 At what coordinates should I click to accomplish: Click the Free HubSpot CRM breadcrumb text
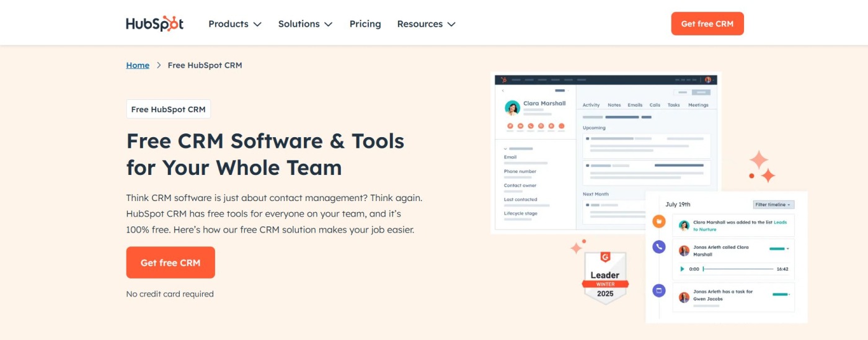coord(205,65)
